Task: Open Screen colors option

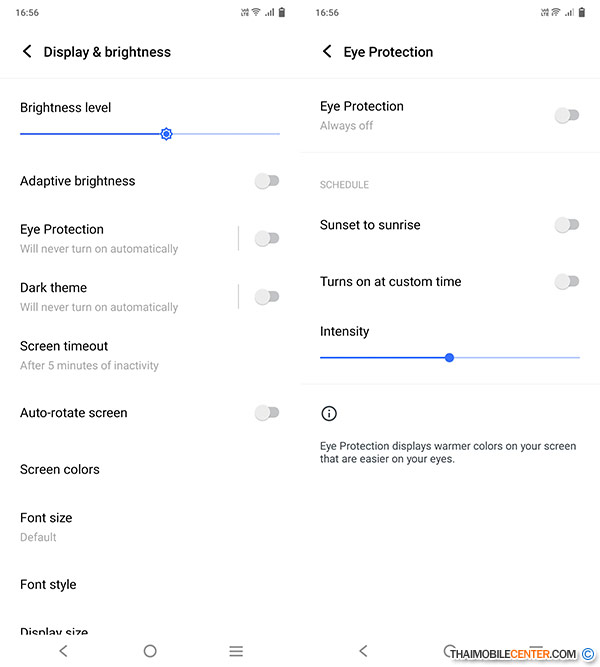Action: (60, 469)
